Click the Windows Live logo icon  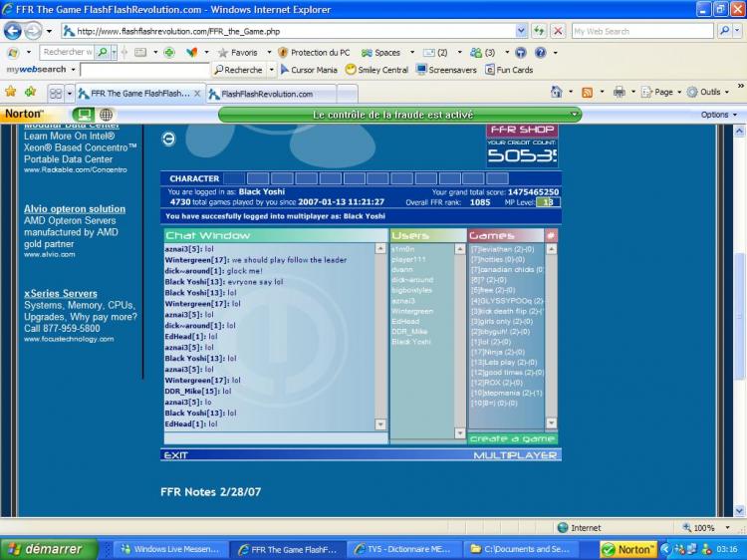tap(13, 53)
